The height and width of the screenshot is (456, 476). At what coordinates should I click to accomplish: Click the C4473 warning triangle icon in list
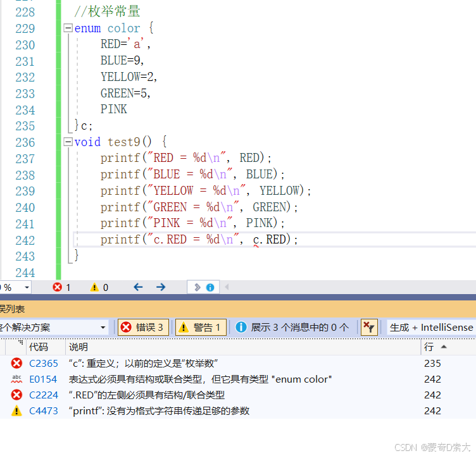[16, 411]
